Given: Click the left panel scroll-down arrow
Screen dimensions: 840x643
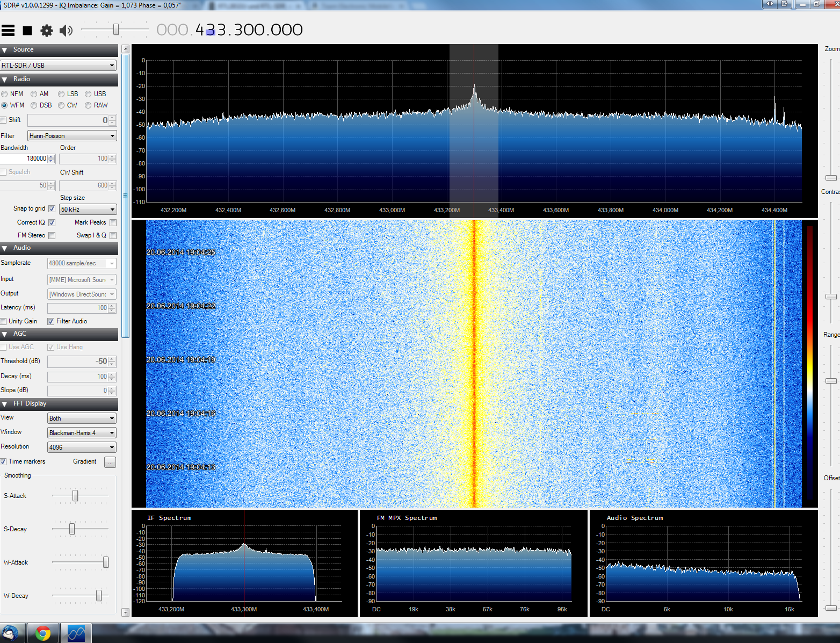Looking at the screenshot, I should pos(126,612).
